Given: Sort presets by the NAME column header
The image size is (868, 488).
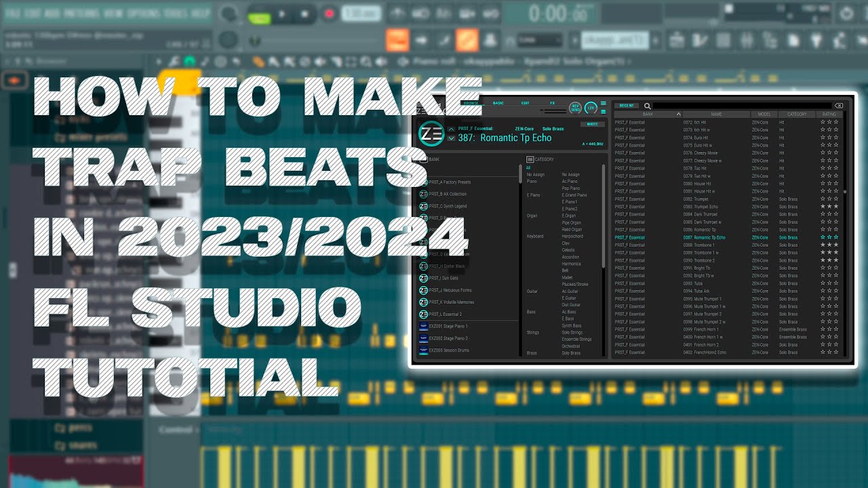Looking at the screenshot, I should 717,115.
